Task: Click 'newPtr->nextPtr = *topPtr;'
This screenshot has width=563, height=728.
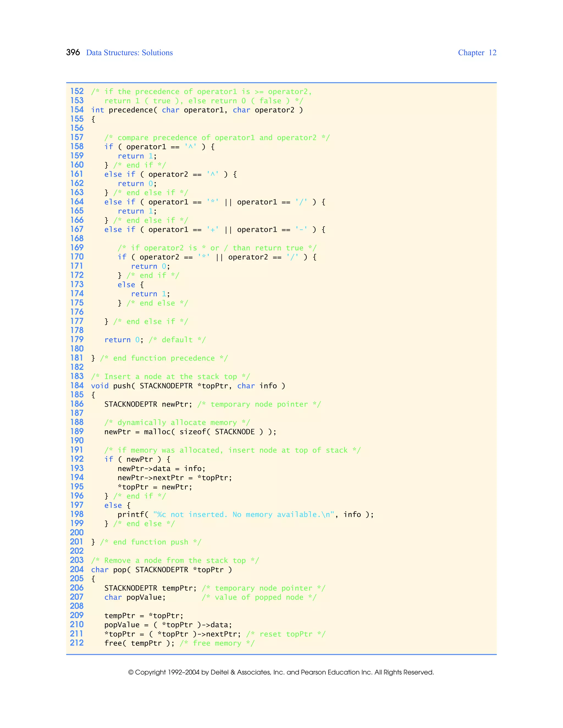Action: pos(175,478)
